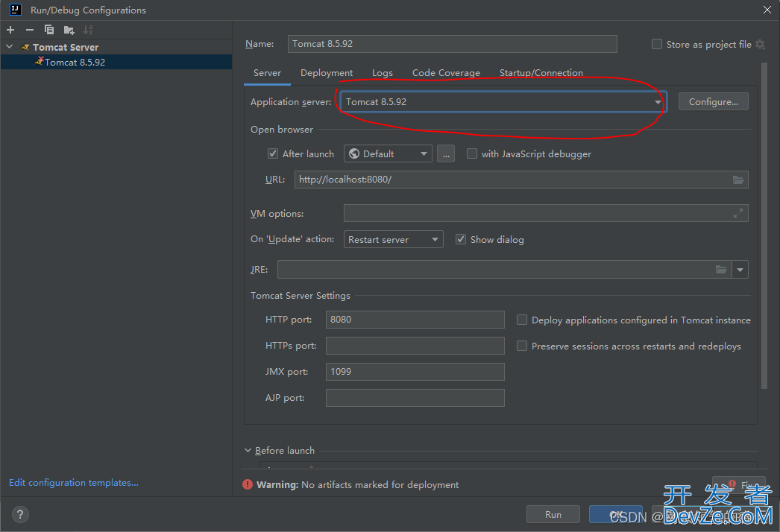Enable Deploy applications configured in Tomcat instance
Viewport: 780px width, 532px height.
click(x=522, y=320)
